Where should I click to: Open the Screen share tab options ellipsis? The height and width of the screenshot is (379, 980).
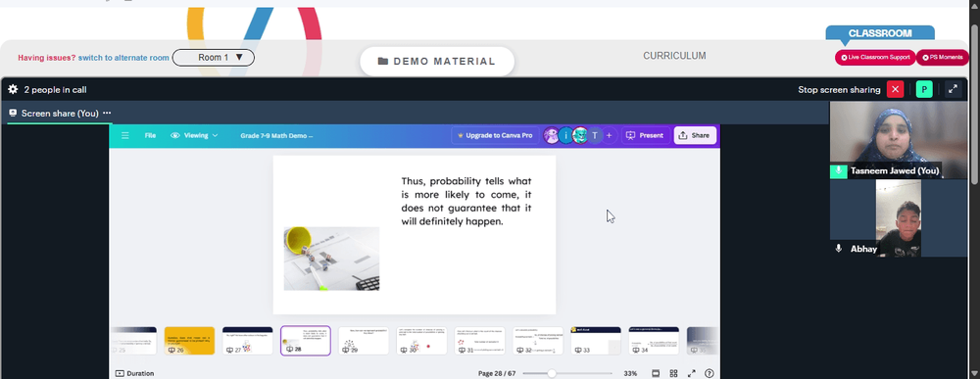(x=107, y=113)
